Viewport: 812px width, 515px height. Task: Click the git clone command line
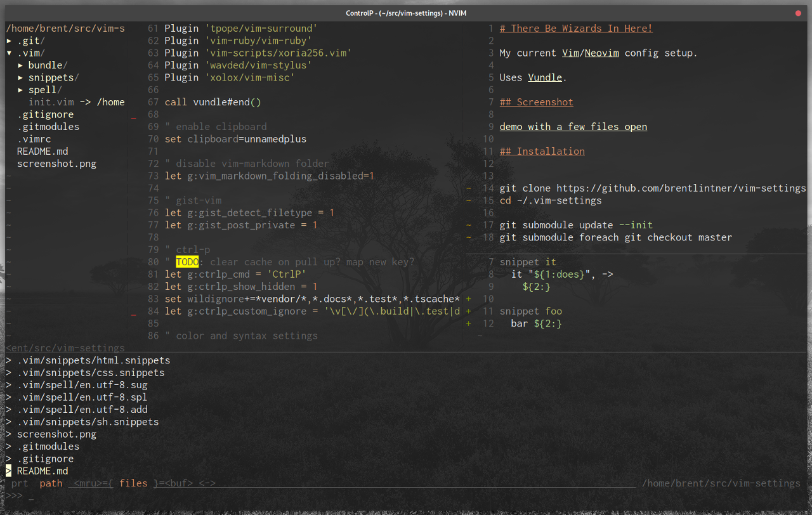coord(653,188)
